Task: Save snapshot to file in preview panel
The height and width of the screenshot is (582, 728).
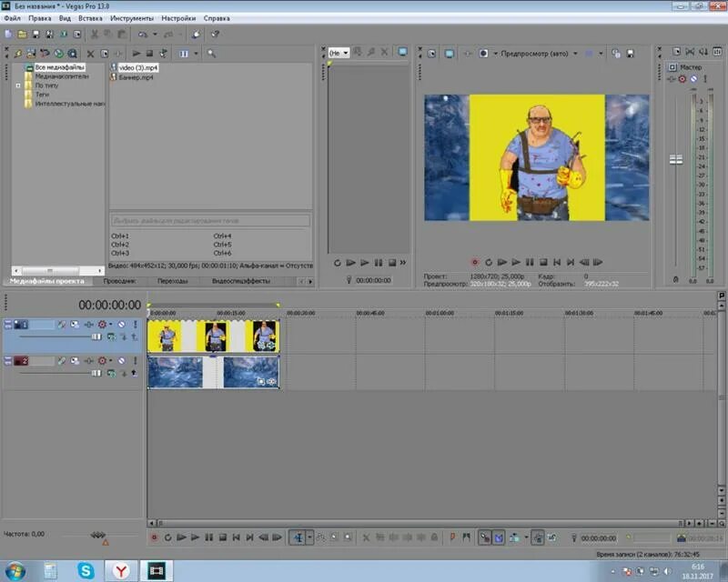Action: click(630, 54)
